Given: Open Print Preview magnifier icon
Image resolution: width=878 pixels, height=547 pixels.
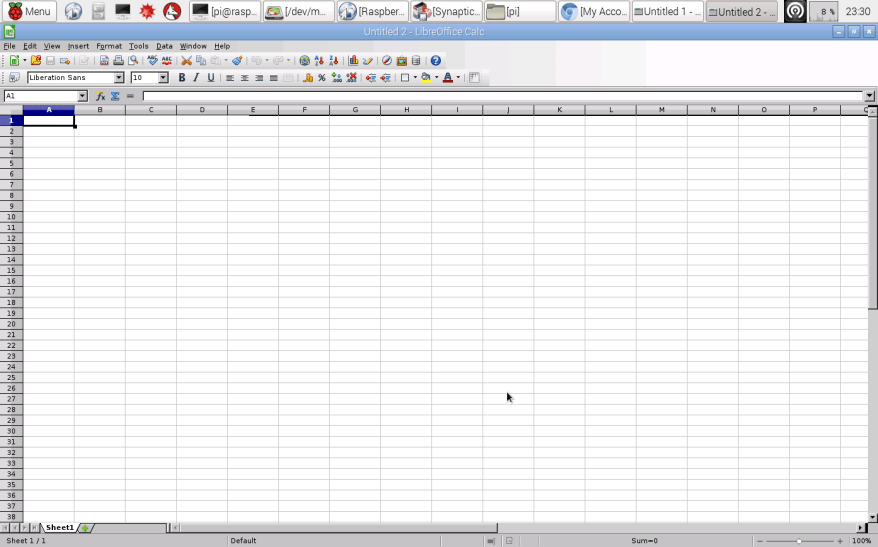Looking at the screenshot, I should pyautogui.click(x=133, y=60).
